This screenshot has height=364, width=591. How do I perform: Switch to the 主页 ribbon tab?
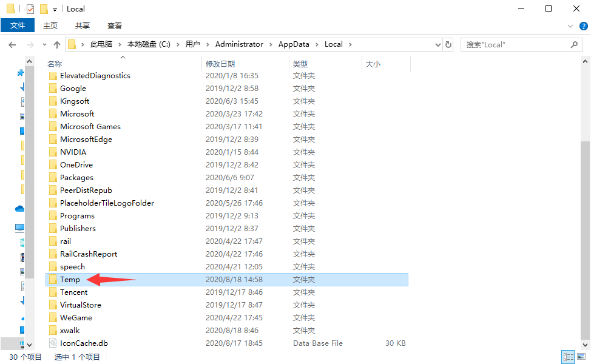[50, 25]
